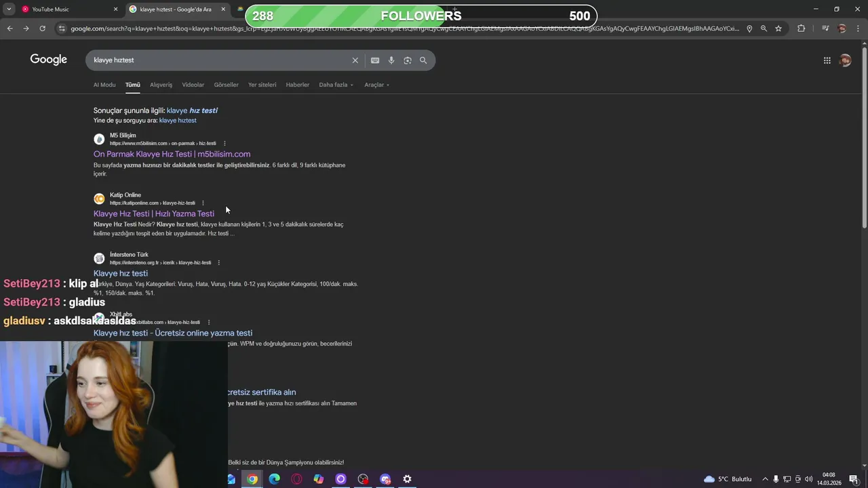Open options menu for the M5 Bilişim result

(x=224, y=143)
